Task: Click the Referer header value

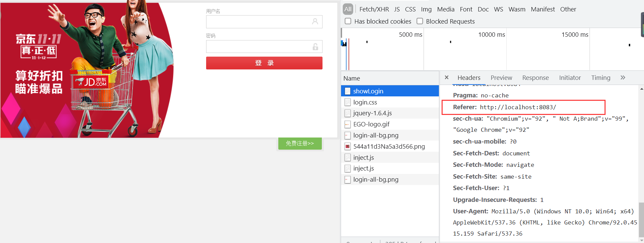Action: click(x=518, y=107)
